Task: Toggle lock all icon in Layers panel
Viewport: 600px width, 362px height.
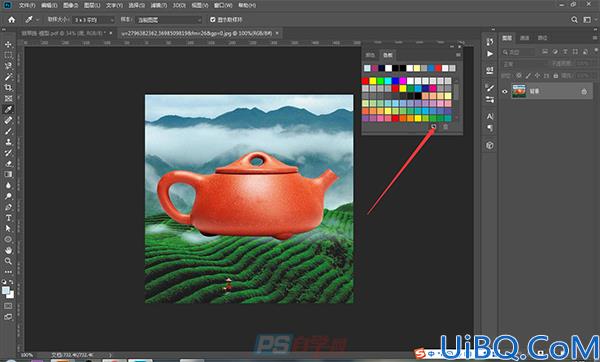Action: (556, 76)
